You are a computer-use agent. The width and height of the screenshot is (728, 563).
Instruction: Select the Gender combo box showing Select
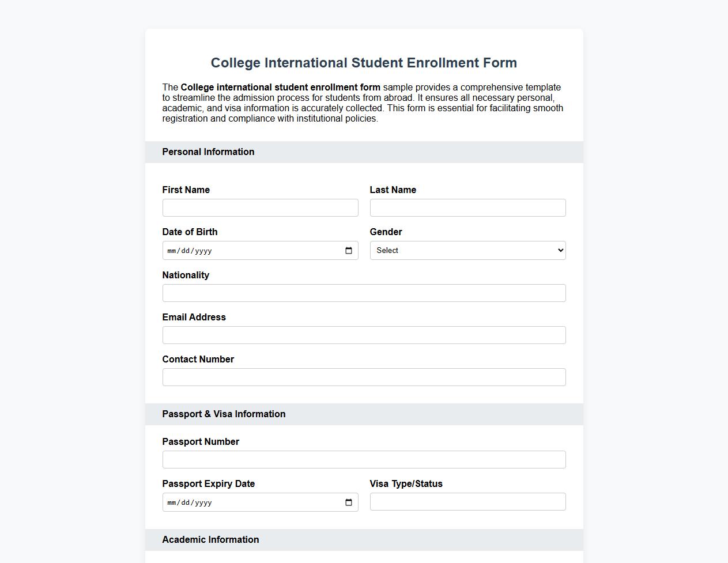pos(467,250)
